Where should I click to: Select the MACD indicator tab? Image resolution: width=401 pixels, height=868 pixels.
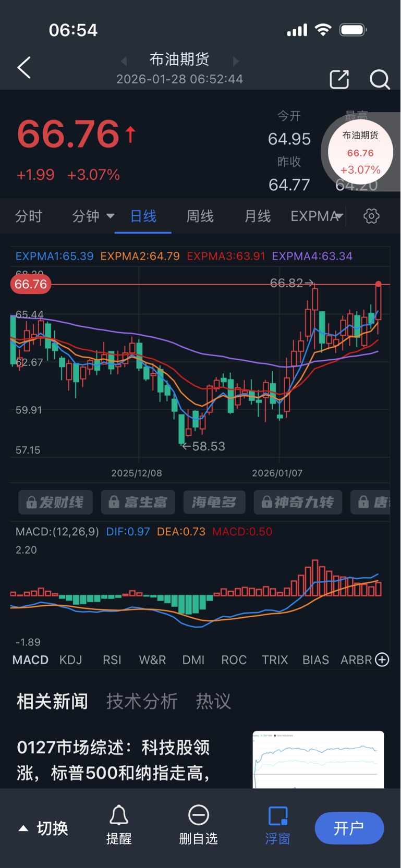point(30,659)
